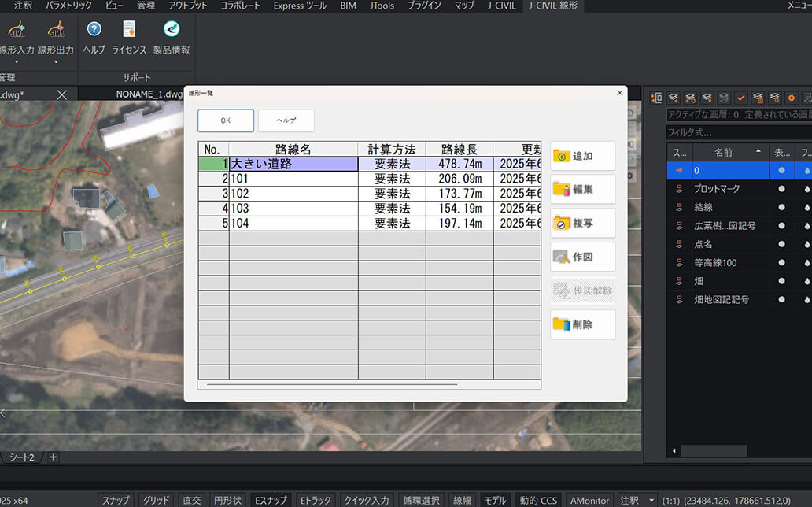This screenshot has width=812, height=507.
Task: Click the ライセンス certificate icon
Action: (x=129, y=30)
